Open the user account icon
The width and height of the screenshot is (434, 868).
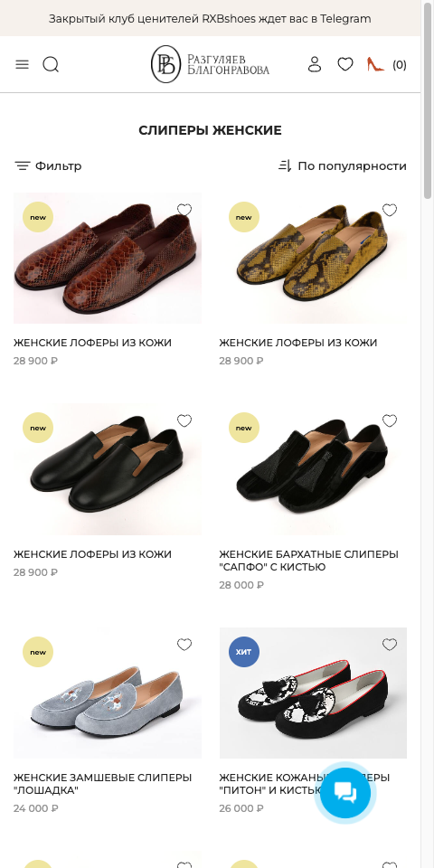[315, 64]
